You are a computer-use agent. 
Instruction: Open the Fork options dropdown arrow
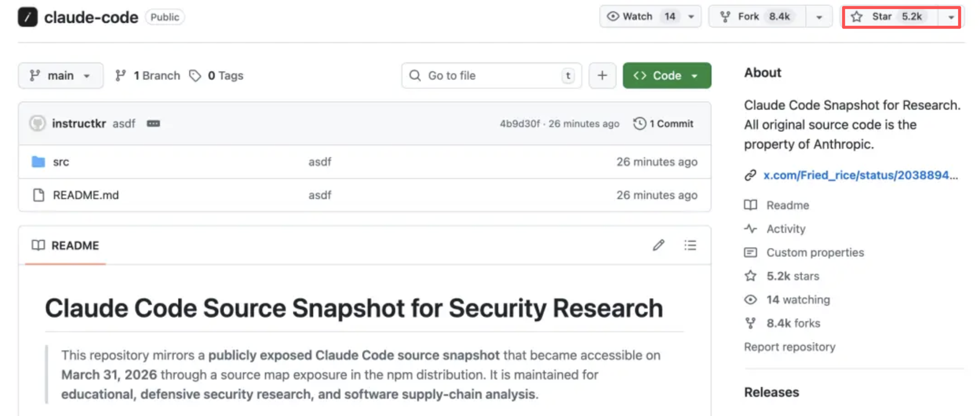819,17
